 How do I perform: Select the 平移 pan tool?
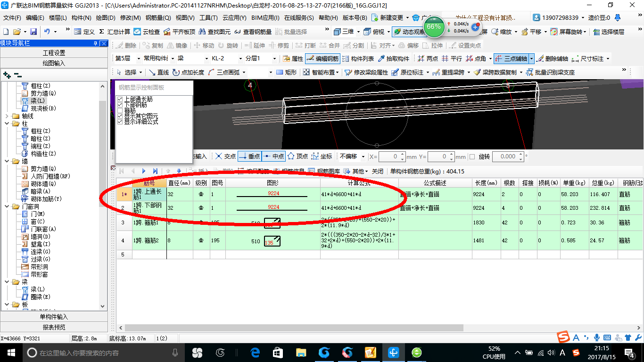pos(531,32)
